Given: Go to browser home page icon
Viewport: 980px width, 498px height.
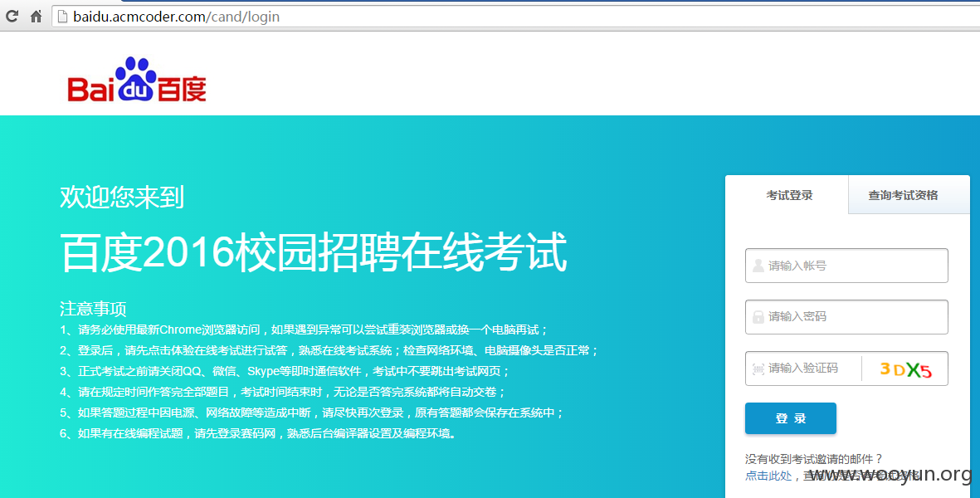Looking at the screenshot, I should point(37,17).
